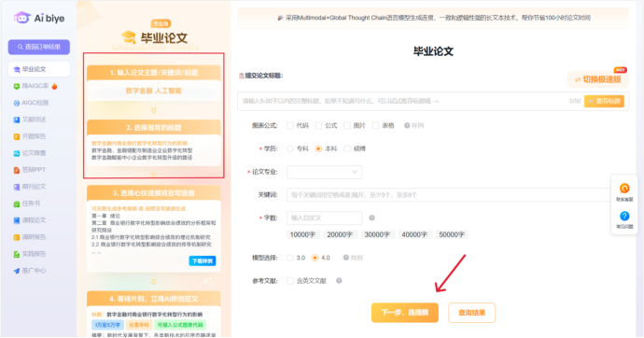Tick the 表格 checkbox
This screenshot has height=338, width=644.
[375, 125]
